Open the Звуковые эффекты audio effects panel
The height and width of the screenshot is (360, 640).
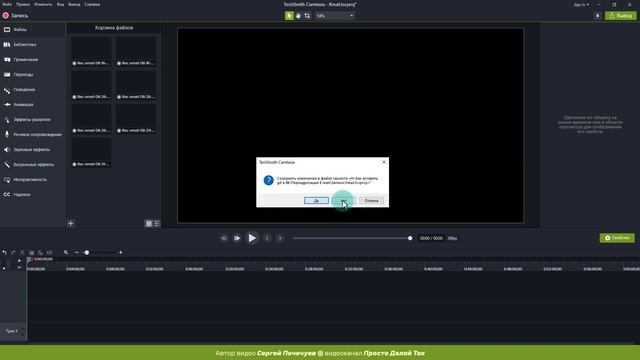coord(33,149)
